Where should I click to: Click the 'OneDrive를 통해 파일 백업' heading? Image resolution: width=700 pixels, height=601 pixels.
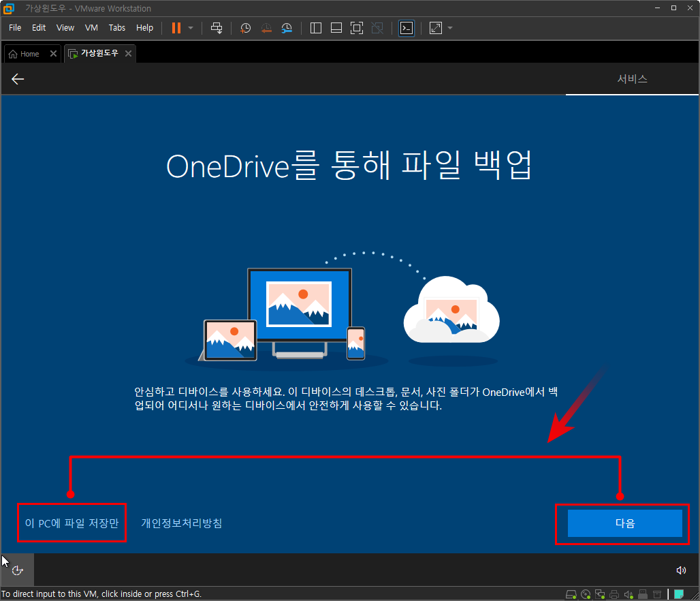click(x=349, y=166)
